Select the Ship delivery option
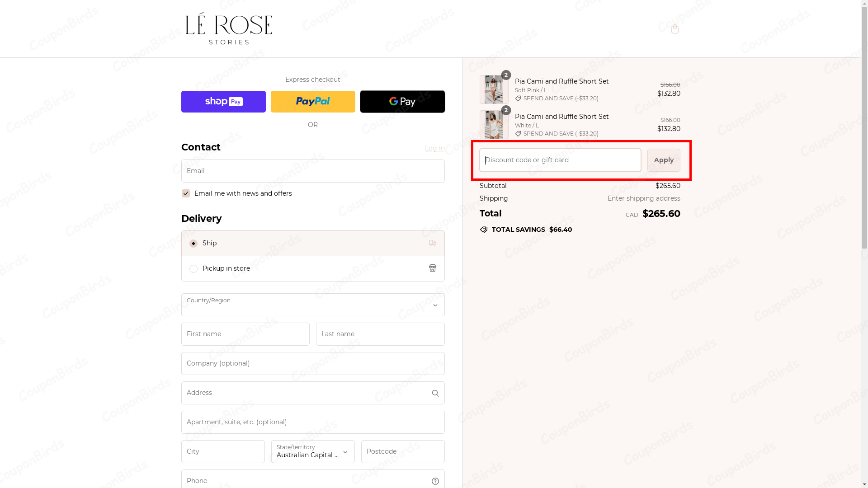Image resolution: width=868 pixels, height=488 pixels. point(193,243)
